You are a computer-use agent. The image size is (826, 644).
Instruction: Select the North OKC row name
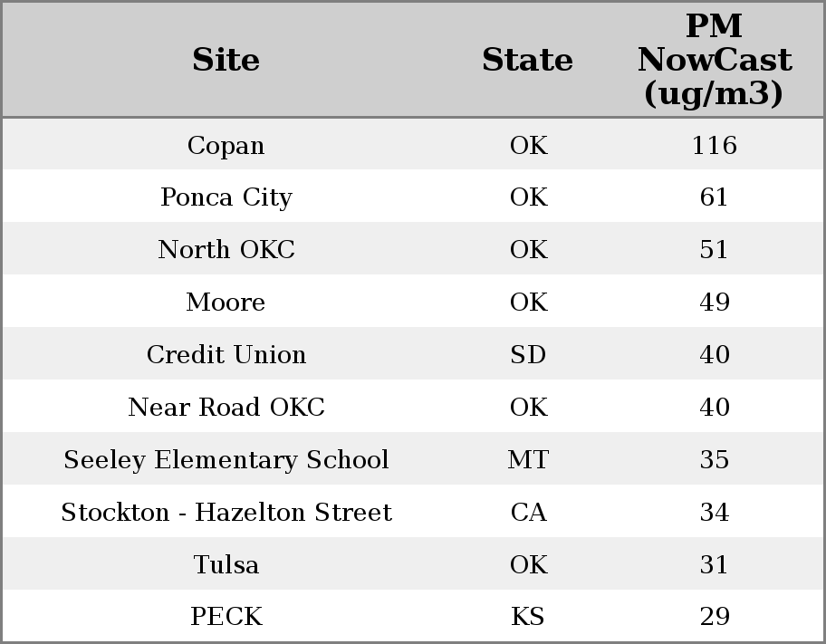226,250
